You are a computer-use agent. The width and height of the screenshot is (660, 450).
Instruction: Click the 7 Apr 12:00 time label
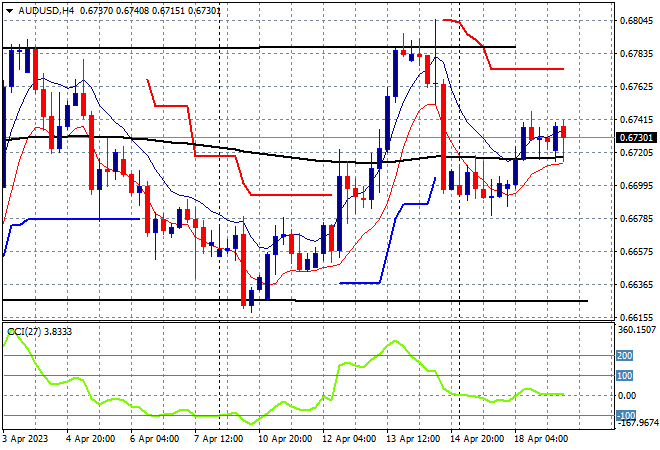[219, 439]
